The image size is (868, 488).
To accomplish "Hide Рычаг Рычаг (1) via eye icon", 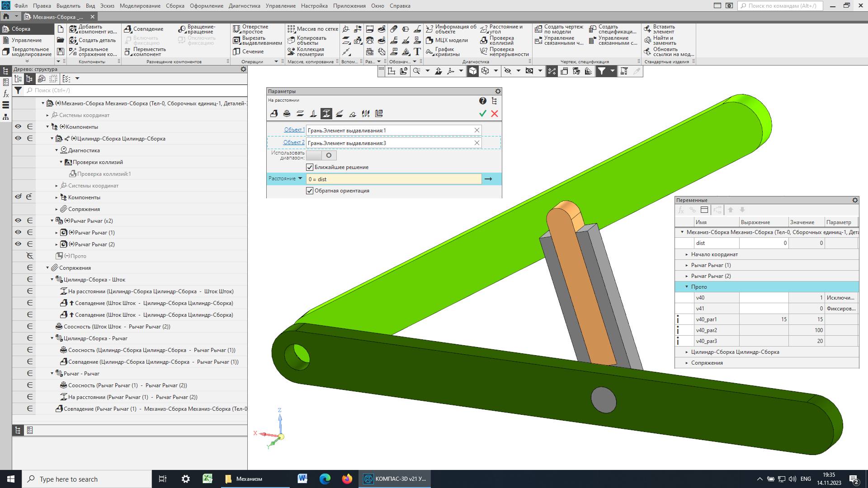I will click(x=18, y=233).
